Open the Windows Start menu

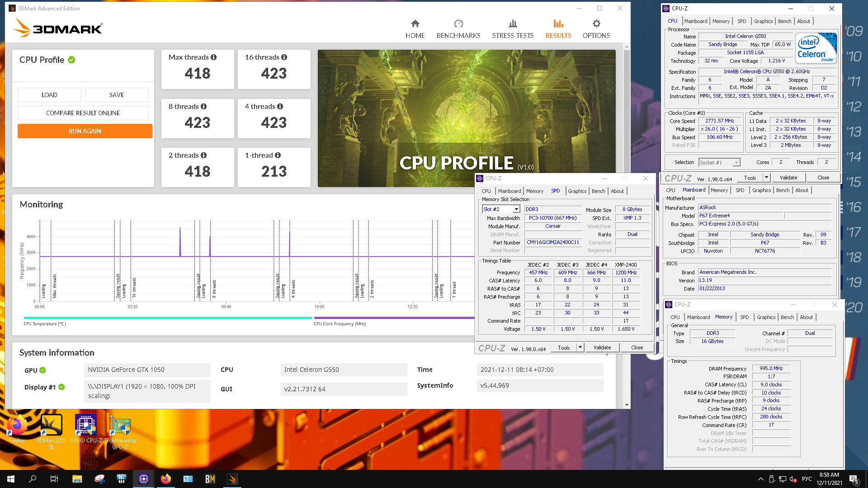pyautogui.click(x=11, y=479)
